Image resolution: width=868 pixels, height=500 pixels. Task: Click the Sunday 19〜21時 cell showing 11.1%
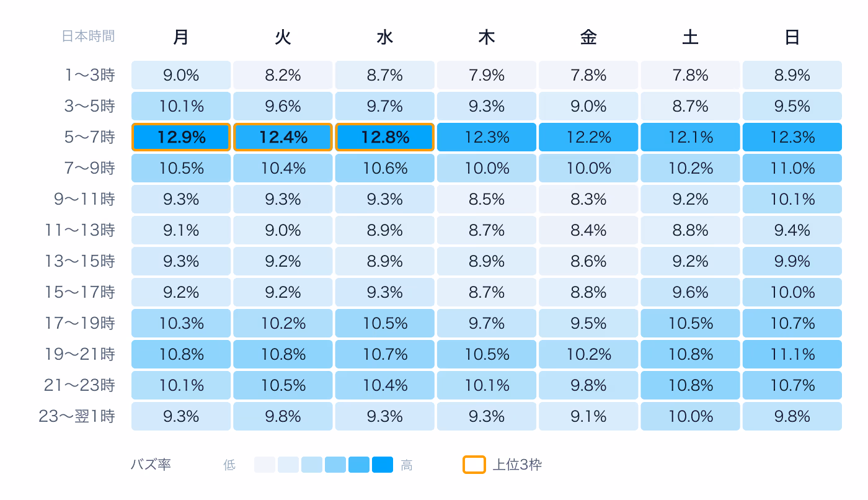point(792,354)
